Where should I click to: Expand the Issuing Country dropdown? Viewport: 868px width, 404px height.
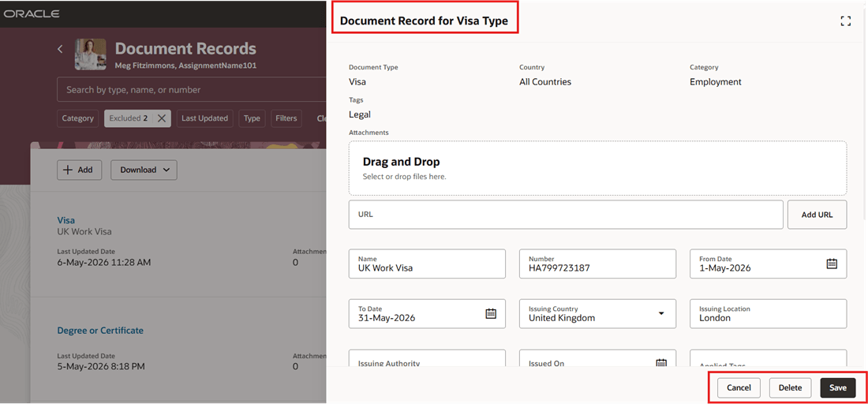tap(661, 314)
